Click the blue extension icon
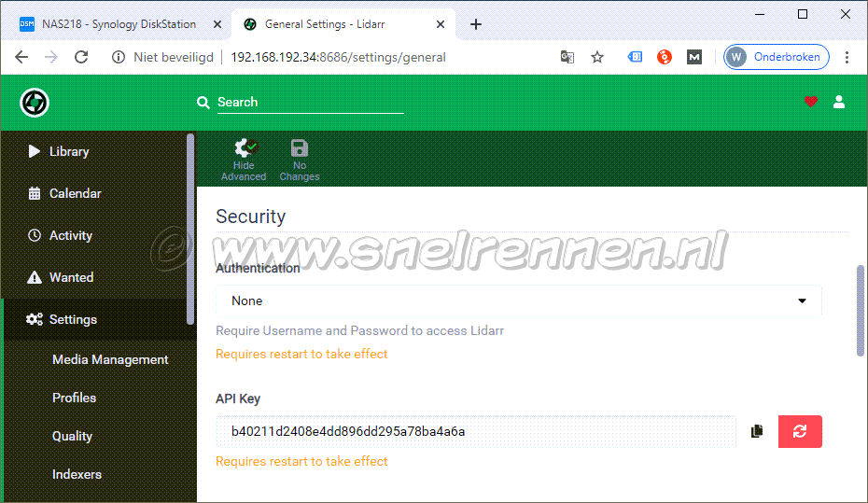868x503 pixels. [635, 57]
